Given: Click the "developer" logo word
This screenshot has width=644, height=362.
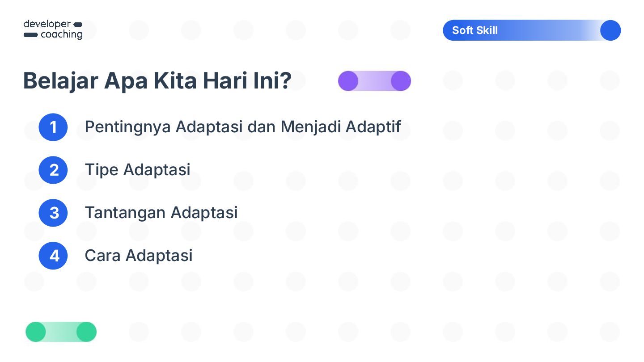Looking at the screenshot, I should point(47,24).
